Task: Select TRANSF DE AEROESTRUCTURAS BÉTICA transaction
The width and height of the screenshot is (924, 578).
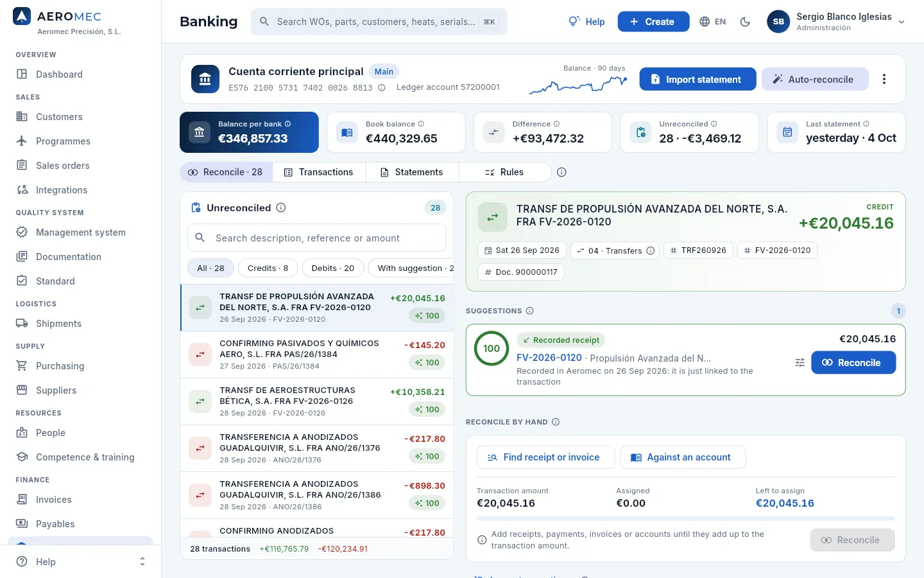Action: (317, 401)
